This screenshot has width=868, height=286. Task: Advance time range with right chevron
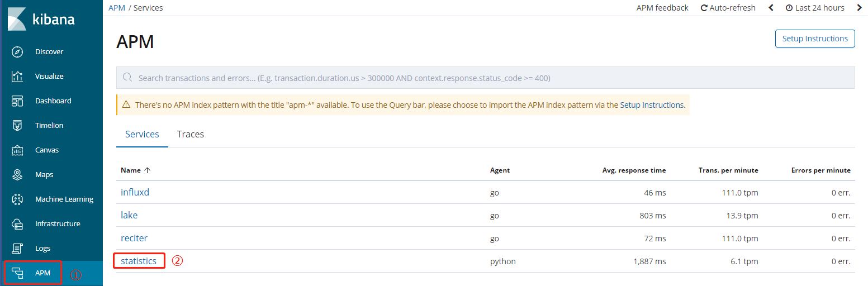[x=859, y=8]
